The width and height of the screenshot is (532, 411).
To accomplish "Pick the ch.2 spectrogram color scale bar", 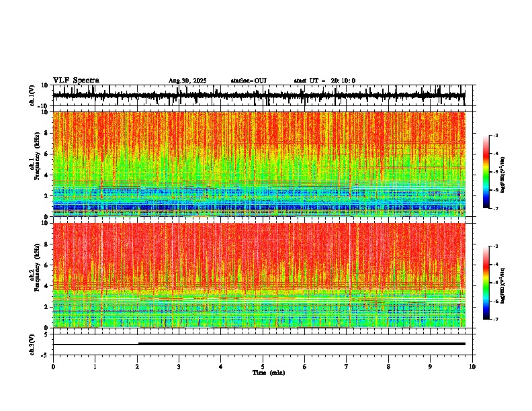I will (x=486, y=283).
